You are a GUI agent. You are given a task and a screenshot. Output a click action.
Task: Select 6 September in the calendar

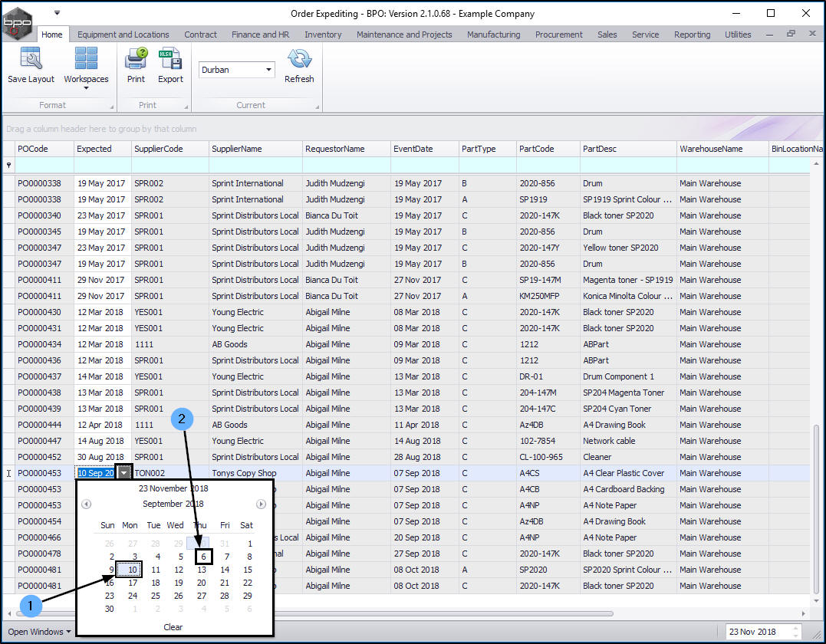tap(203, 557)
